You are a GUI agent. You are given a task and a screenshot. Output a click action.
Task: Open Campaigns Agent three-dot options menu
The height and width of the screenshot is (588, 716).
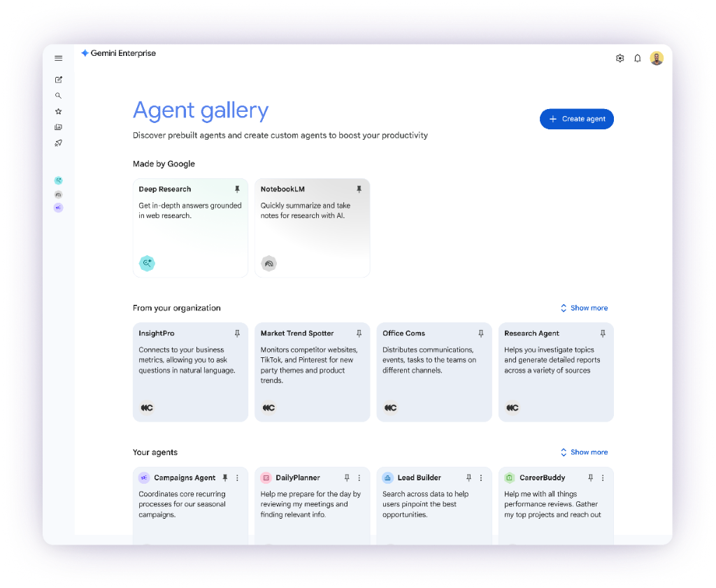click(x=237, y=478)
